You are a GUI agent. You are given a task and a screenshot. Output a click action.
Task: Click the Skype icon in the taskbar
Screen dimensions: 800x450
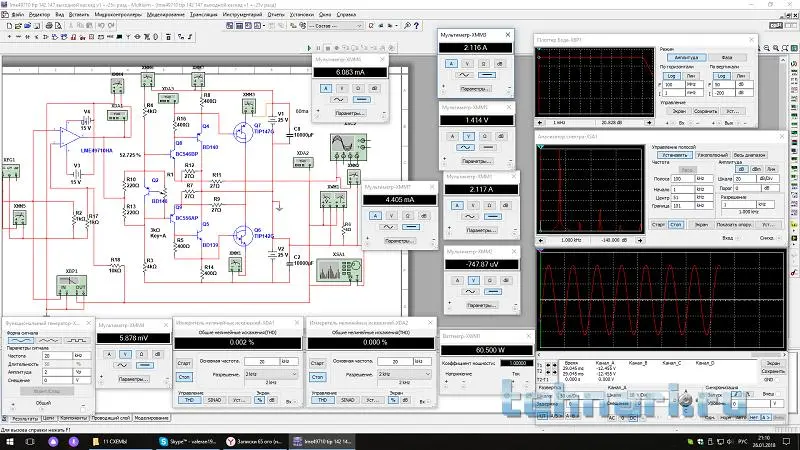pyautogui.click(x=162, y=440)
